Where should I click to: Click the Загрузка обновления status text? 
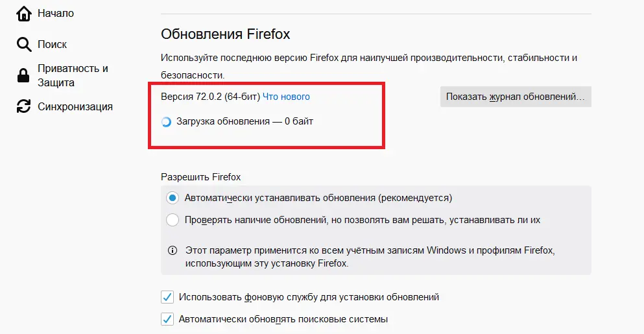(244, 122)
